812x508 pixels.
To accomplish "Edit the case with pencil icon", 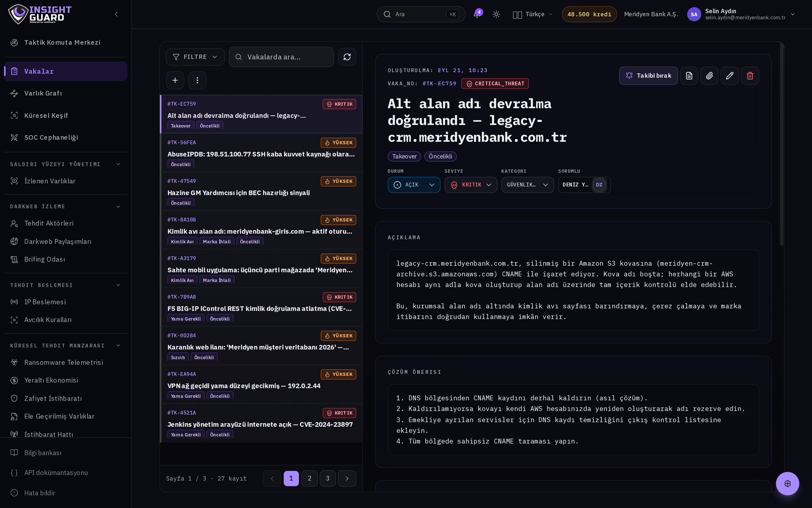I will [730, 76].
